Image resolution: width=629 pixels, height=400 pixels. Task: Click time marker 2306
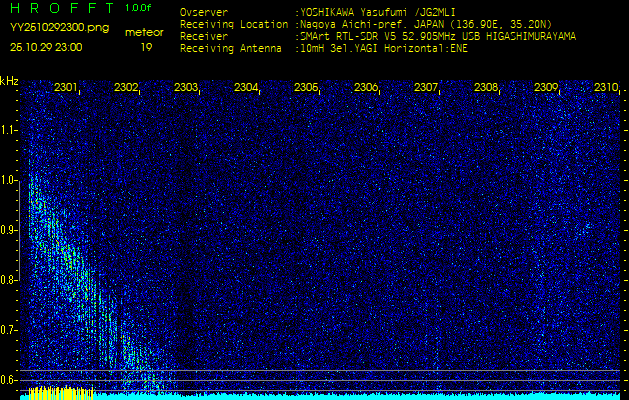(365, 87)
